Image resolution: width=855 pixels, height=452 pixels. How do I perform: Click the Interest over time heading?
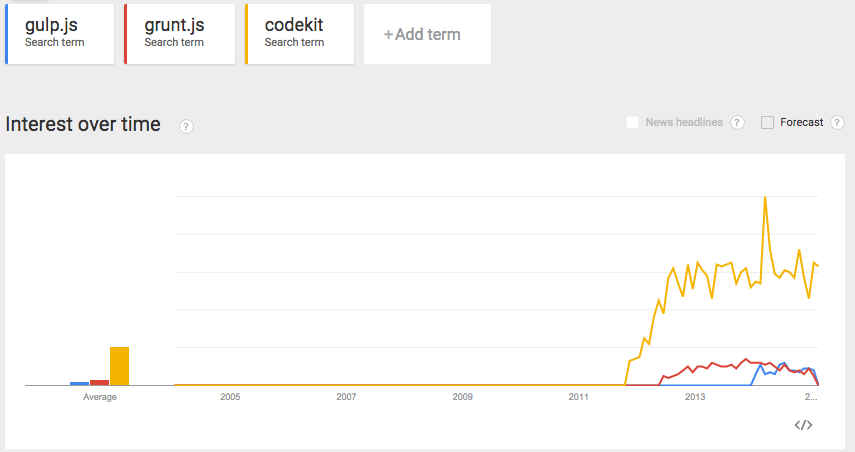[83, 124]
